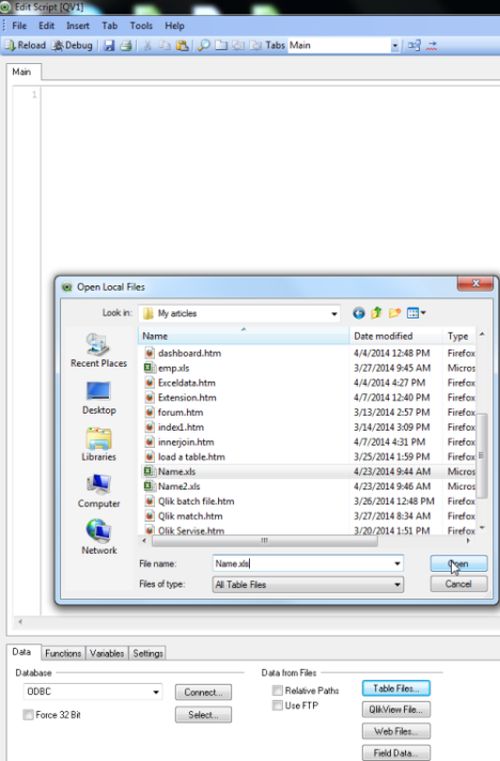Enable the Relative Paths checkbox
500x761 pixels.
click(x=278, y=690)
